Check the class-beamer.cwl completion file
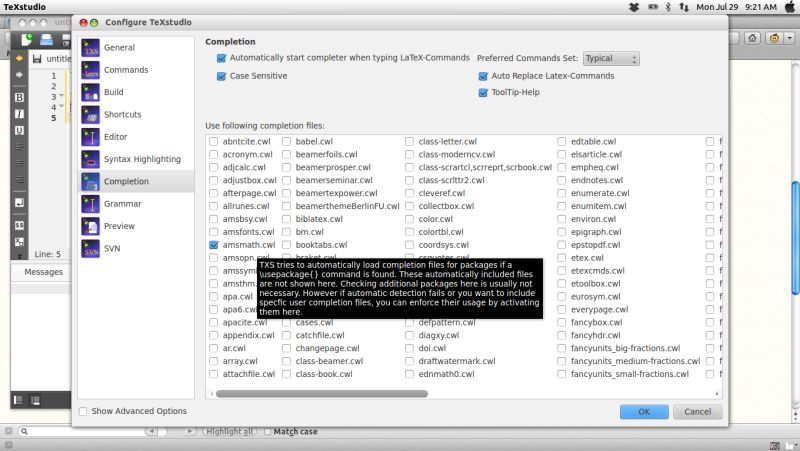This screenshot has height=451, width=800. point(286,361)
